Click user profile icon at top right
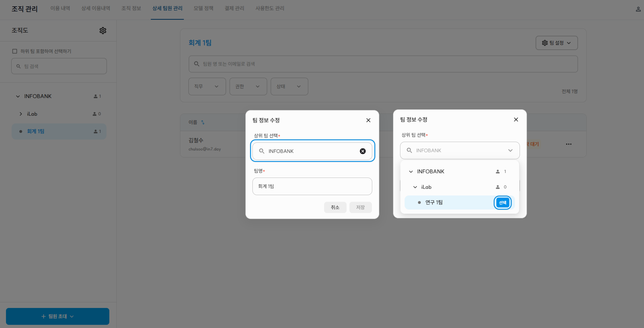This screenshot has width=644, height=328. pyautogui.click(x=638, y=9)
